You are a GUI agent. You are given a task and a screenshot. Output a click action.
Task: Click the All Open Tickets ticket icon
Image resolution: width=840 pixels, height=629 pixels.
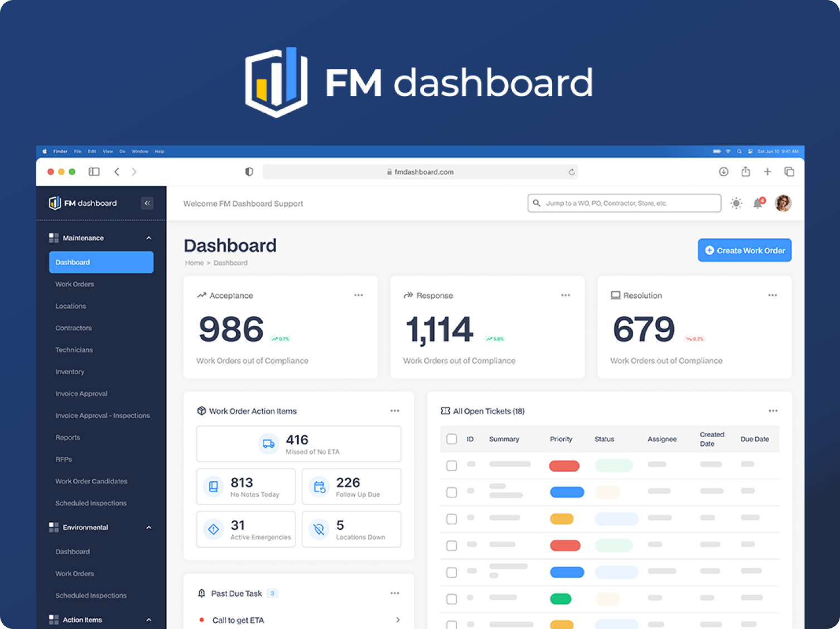tap(445, 411)
